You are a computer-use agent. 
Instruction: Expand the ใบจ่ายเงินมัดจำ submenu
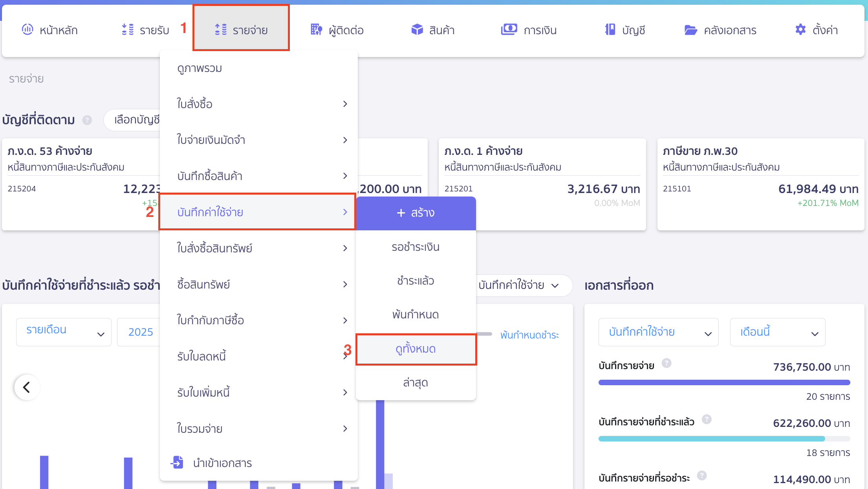[258, 140]
